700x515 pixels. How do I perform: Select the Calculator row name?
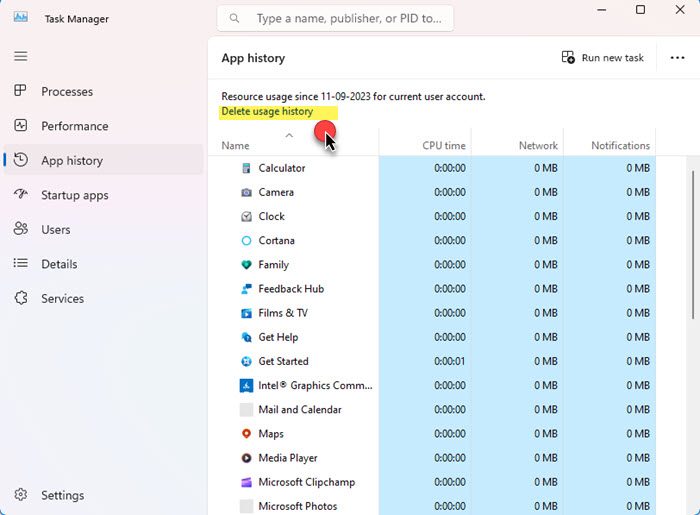click(x=282, y=168)
